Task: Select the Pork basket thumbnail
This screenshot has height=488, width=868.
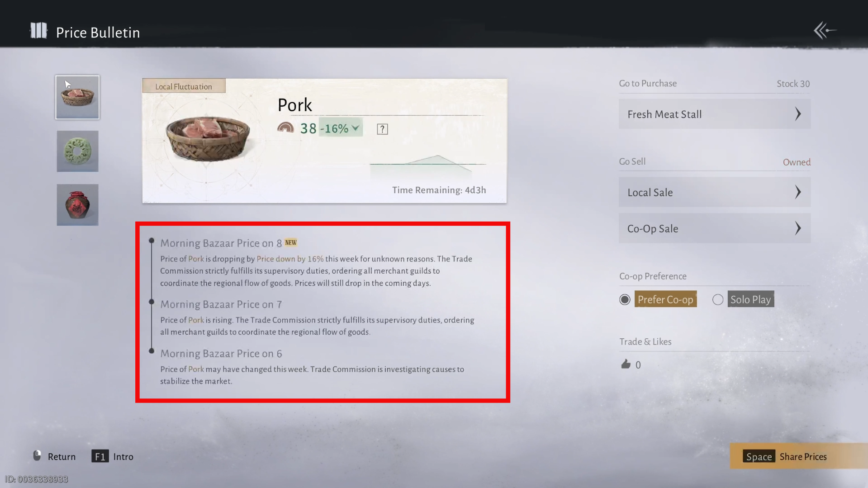Action: 77,97
